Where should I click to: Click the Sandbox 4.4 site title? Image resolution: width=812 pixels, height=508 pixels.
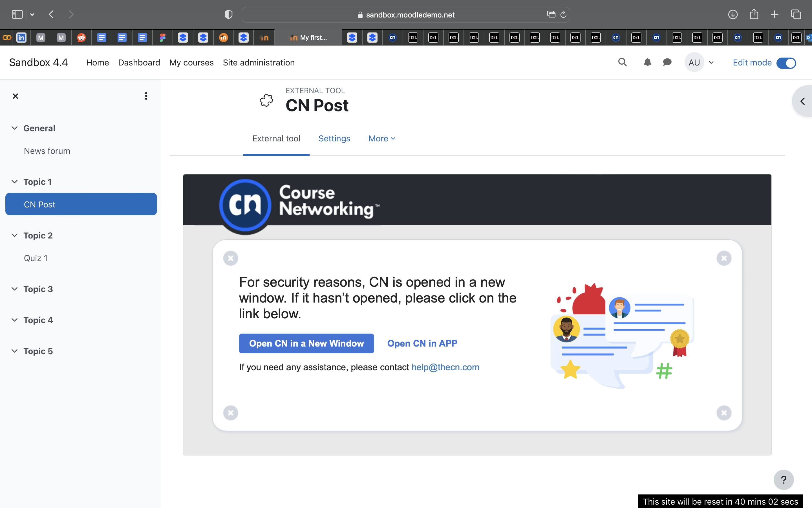(x=38, y=62)
